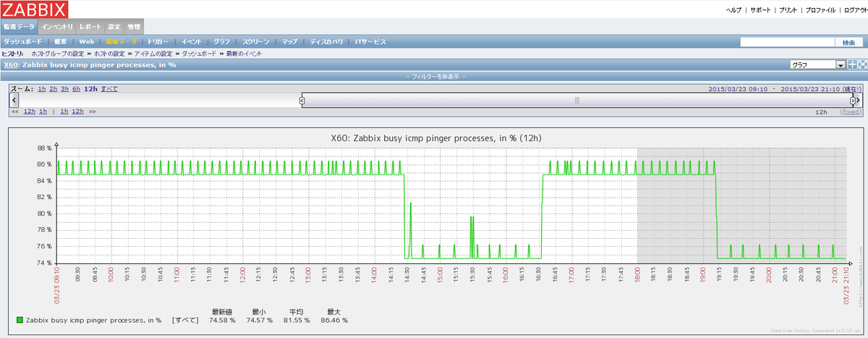Image resolution: width=868 pixels, height=338 pixels.
Task: Switch to fullscreen mode icon
Action: coord(862,64)
